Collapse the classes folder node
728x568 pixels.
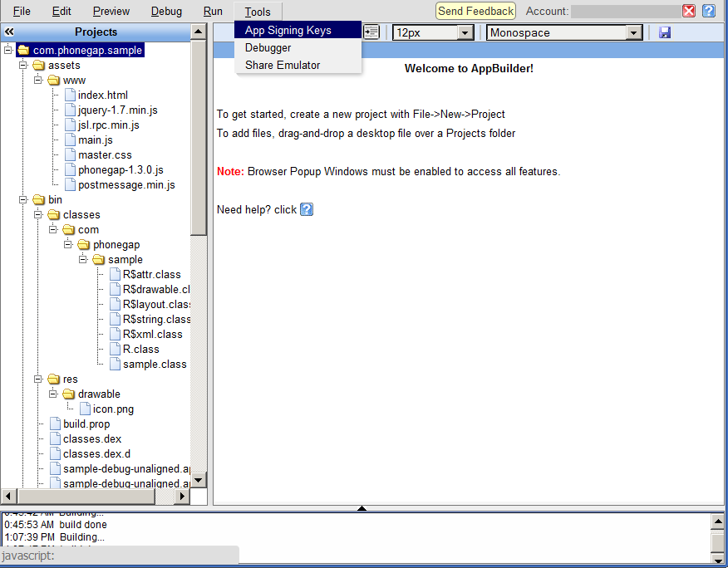[38, 214]
